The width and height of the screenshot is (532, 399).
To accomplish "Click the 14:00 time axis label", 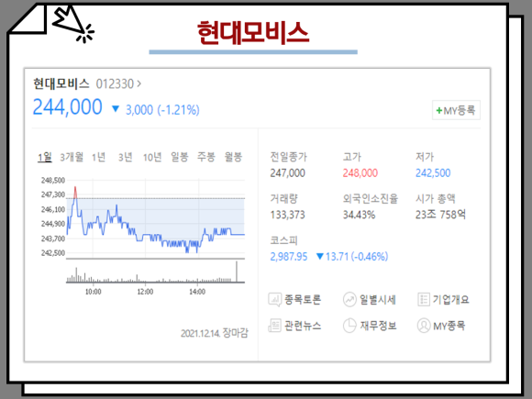I will click(x=197, y=292).
